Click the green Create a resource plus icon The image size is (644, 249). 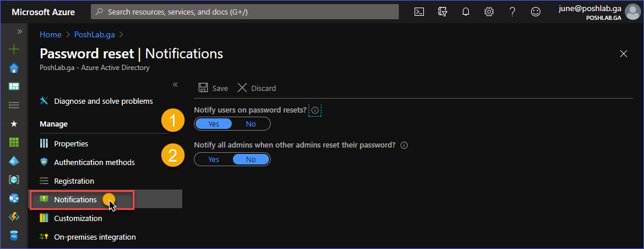(14, 50)
